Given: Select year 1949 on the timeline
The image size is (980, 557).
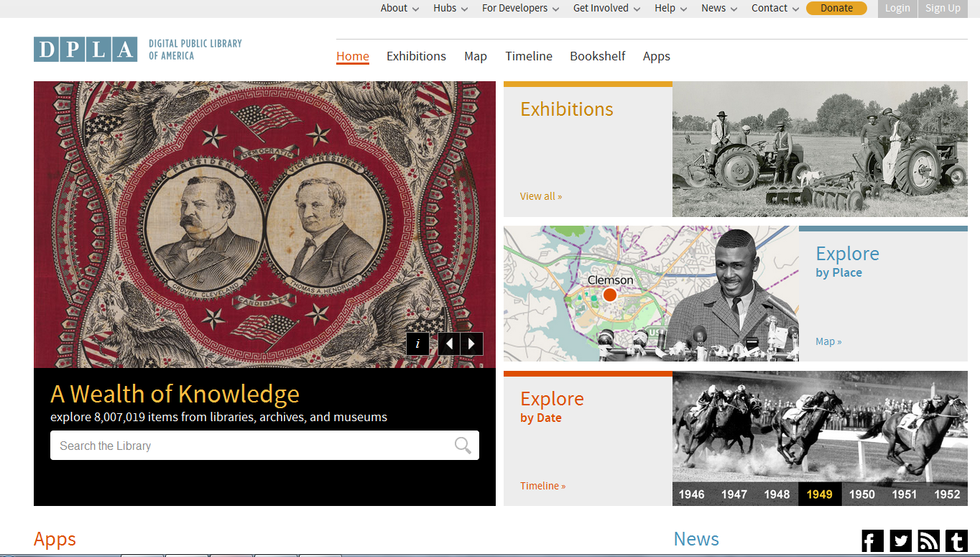Looking at the screenshot, I should (x=820, y=494).
